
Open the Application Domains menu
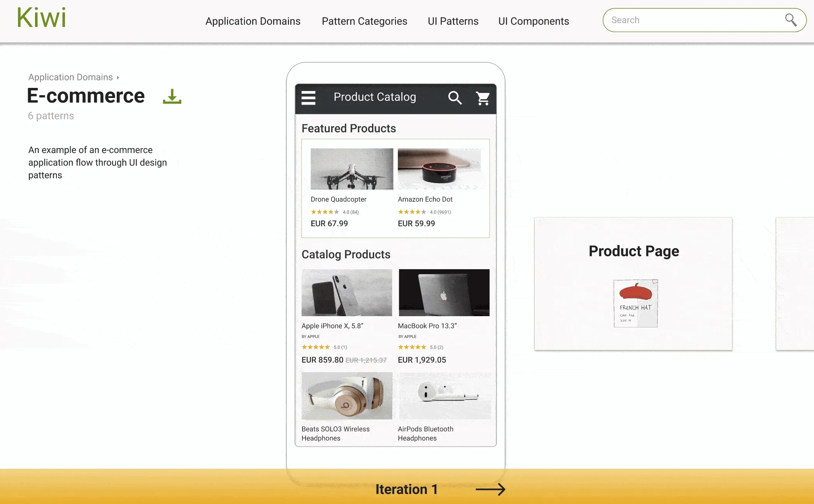253,21
